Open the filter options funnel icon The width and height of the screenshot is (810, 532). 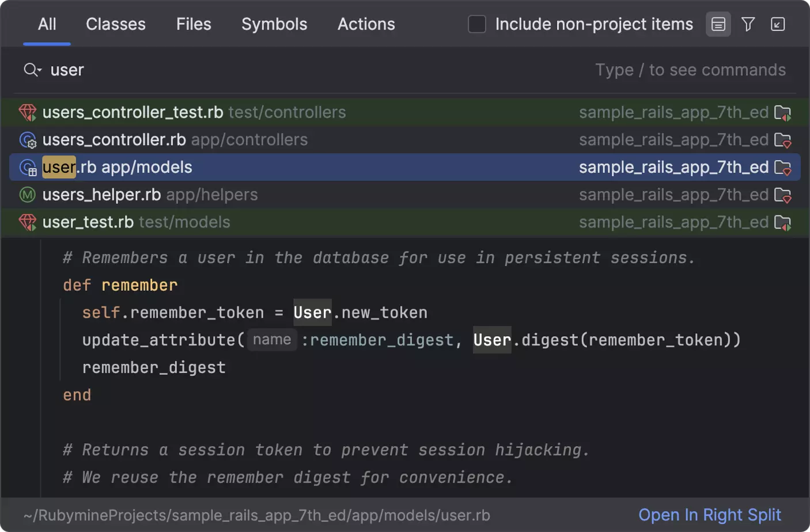pos(748,24)
